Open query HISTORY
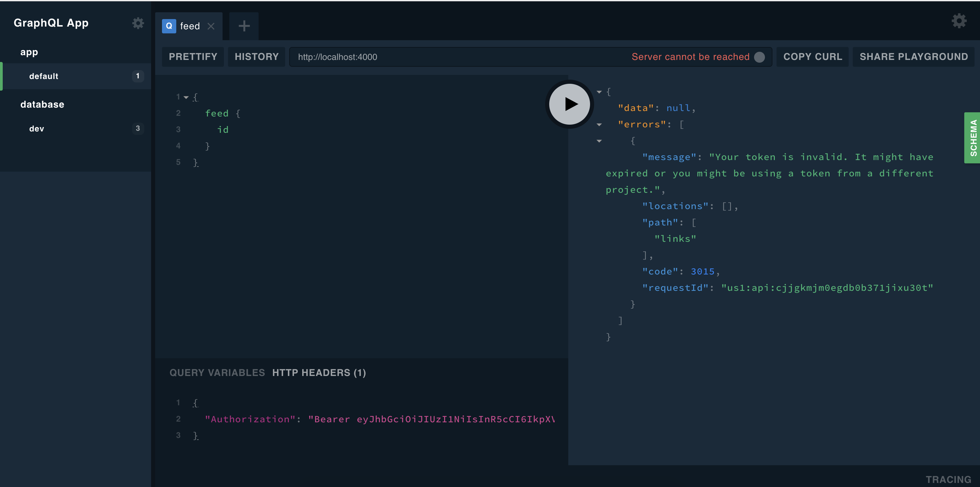The image size is (980, 487). pyautogui.click(x=256, y=56)
